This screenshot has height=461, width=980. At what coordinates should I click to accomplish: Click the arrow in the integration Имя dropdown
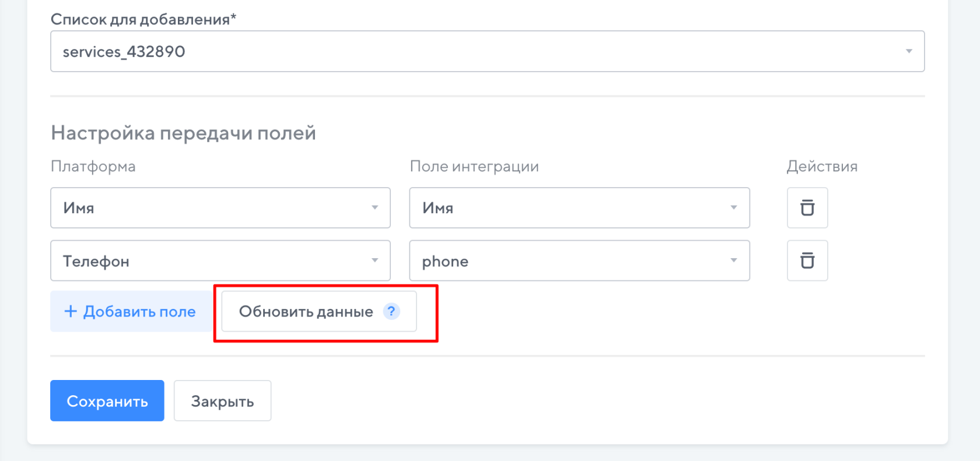(733, 207)
